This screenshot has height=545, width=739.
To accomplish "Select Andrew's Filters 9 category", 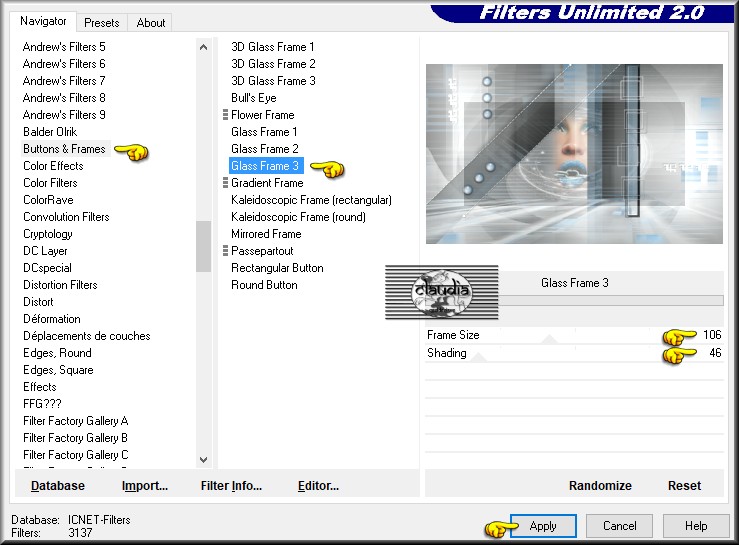I will [x=64, y=115].
